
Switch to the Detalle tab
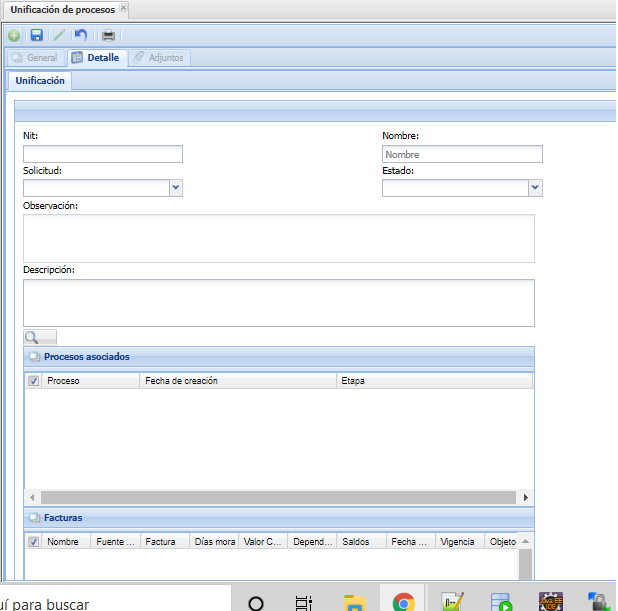[95, 58]
